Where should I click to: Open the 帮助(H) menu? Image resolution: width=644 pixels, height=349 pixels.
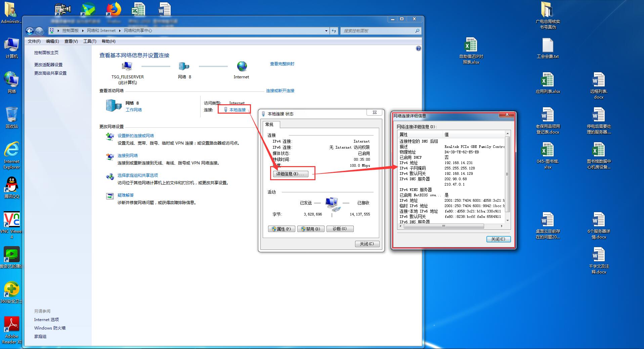[x=109, y=41]
